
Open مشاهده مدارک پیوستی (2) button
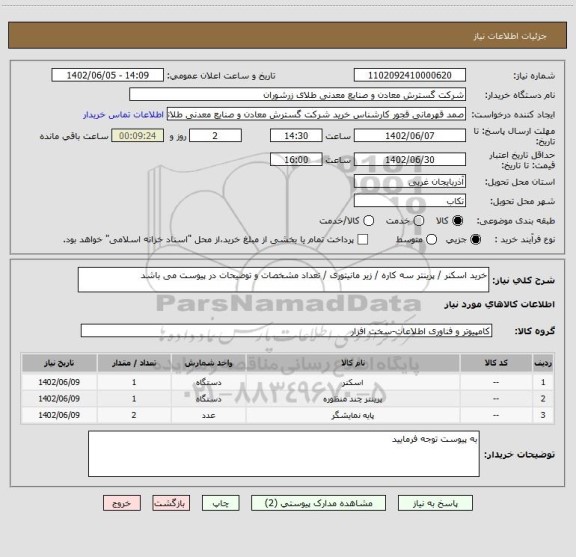[x=318, y=503]
